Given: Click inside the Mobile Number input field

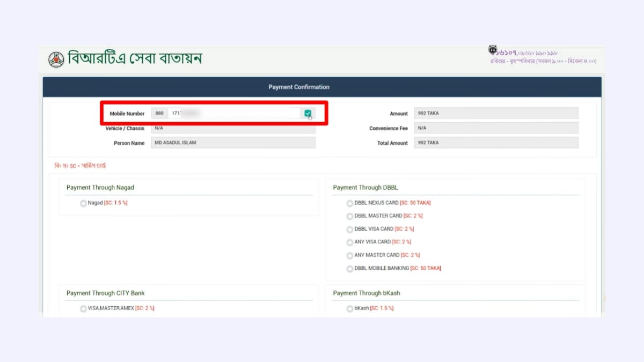Looking at the screenshot, I should pos(231,113).
